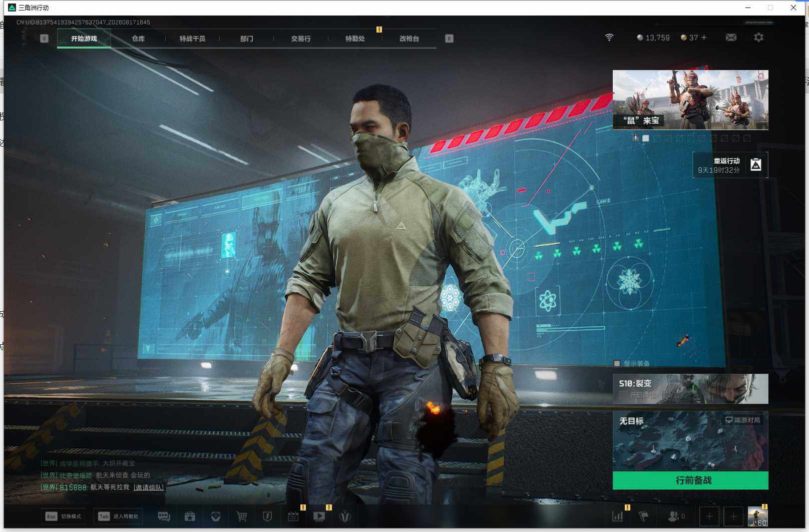Screen dimensions: 809x532
Task: Check the network signal status icon
Action: point(609,38)
